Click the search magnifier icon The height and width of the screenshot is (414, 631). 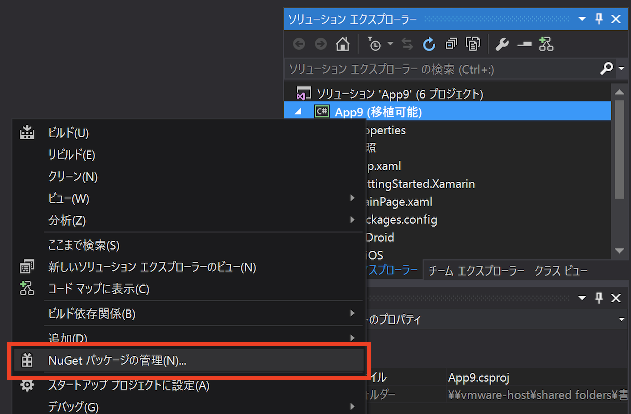(606, 69)
